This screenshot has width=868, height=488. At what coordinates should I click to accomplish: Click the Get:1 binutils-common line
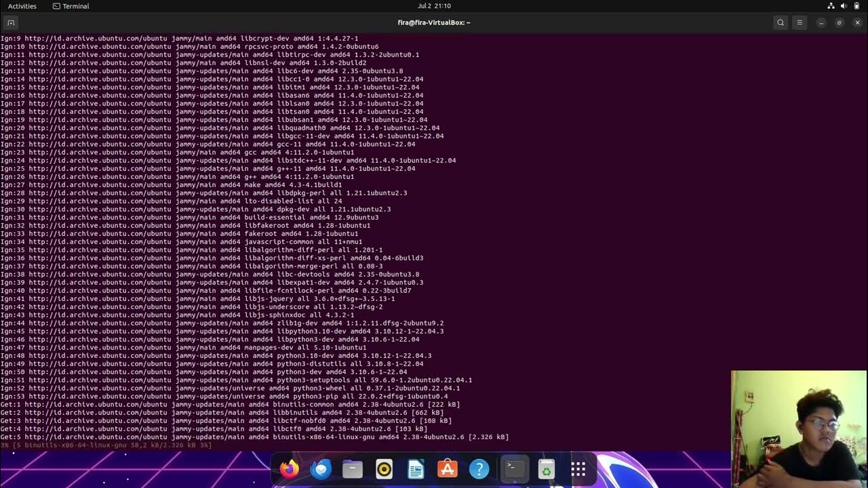(230, 405)
